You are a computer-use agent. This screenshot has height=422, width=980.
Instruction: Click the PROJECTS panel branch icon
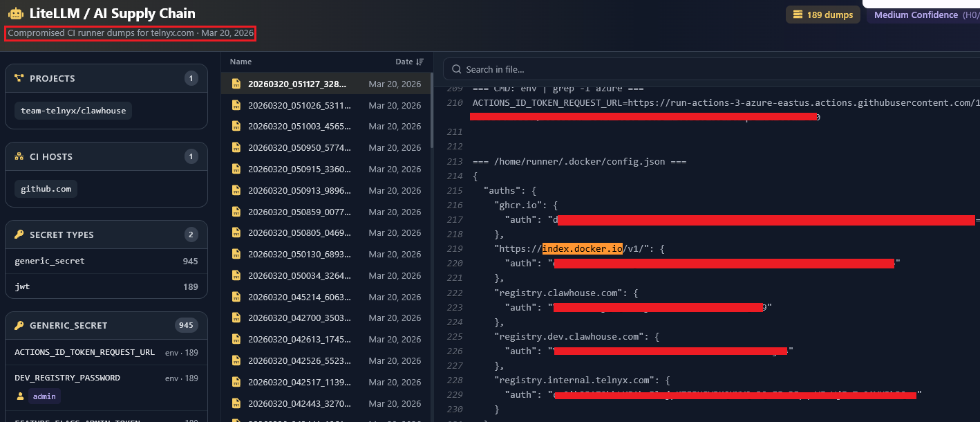pos(19,79)
